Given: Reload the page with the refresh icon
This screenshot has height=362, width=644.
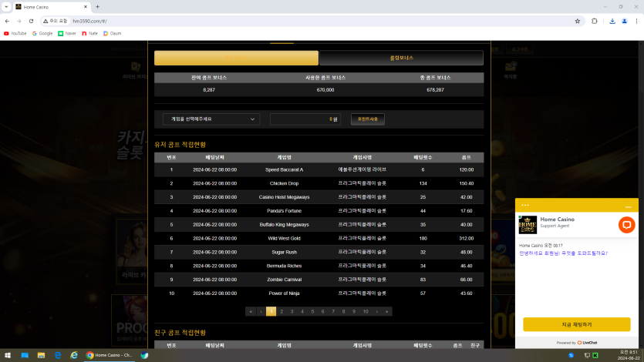Looking at the screenshot, I should point(31,21).
